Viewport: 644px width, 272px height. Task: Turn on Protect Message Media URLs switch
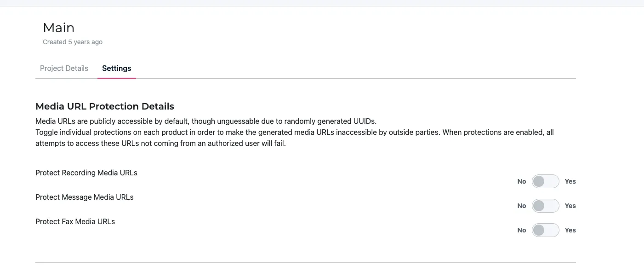point(545,206)
